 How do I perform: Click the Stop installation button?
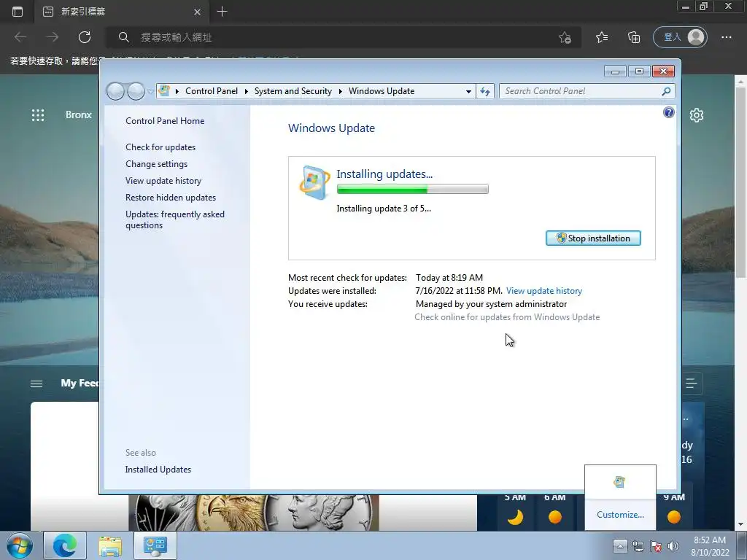[593, 238]
